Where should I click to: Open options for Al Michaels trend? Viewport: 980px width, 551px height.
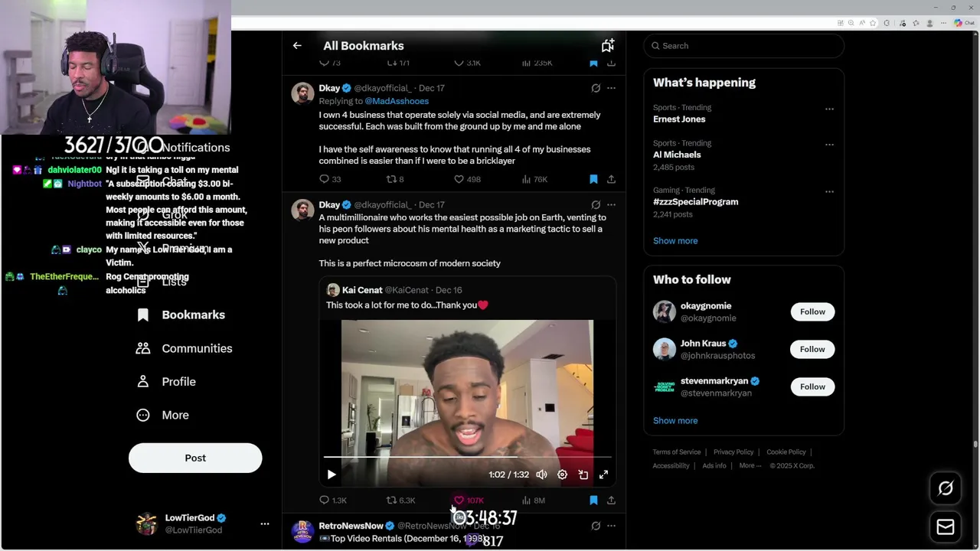[829, 144]
